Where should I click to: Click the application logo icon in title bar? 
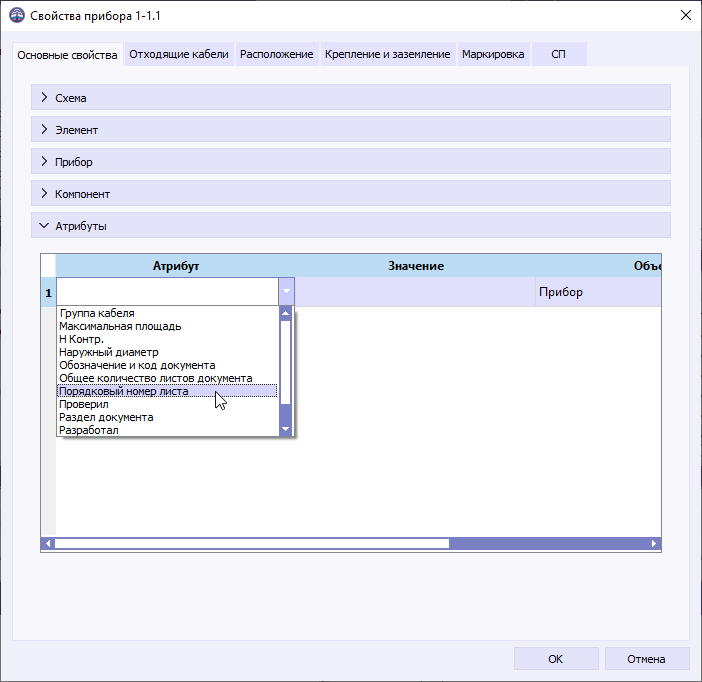(17, 15)
